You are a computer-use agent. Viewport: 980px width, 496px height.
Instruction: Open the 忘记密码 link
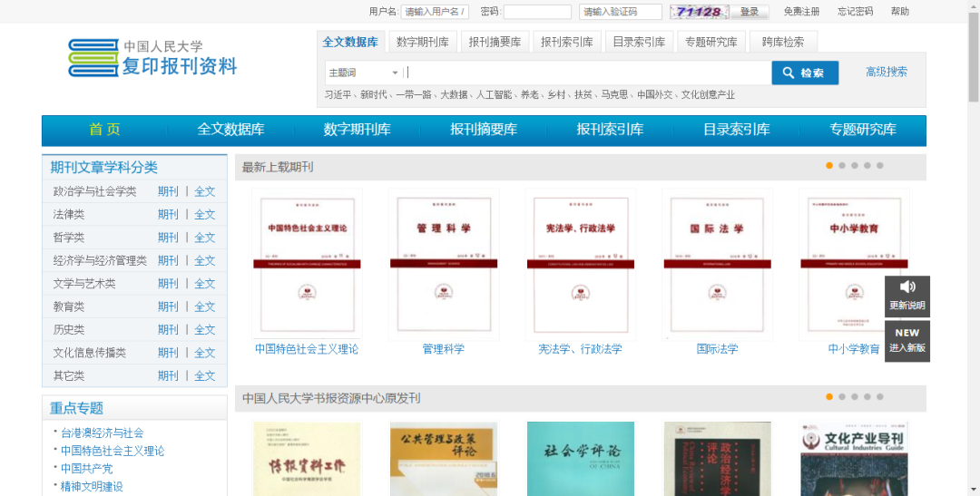pyautogui.click(x=855, y=11)
